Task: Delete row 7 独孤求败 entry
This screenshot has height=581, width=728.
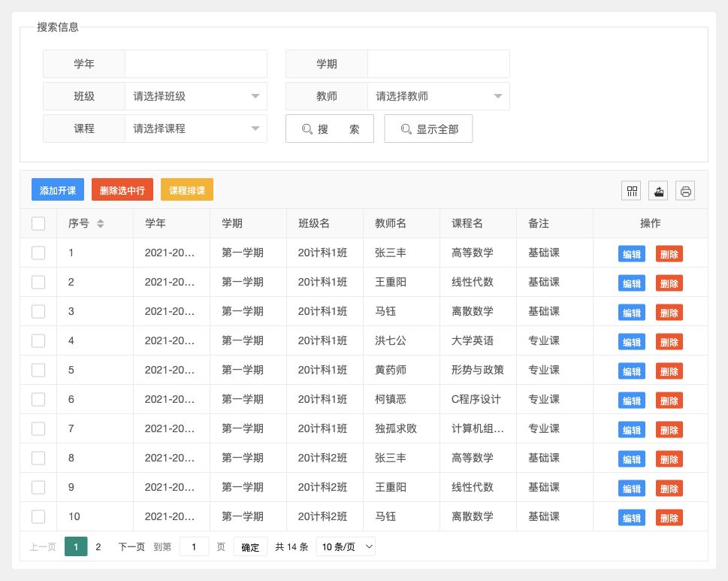Action: [669, 430]
